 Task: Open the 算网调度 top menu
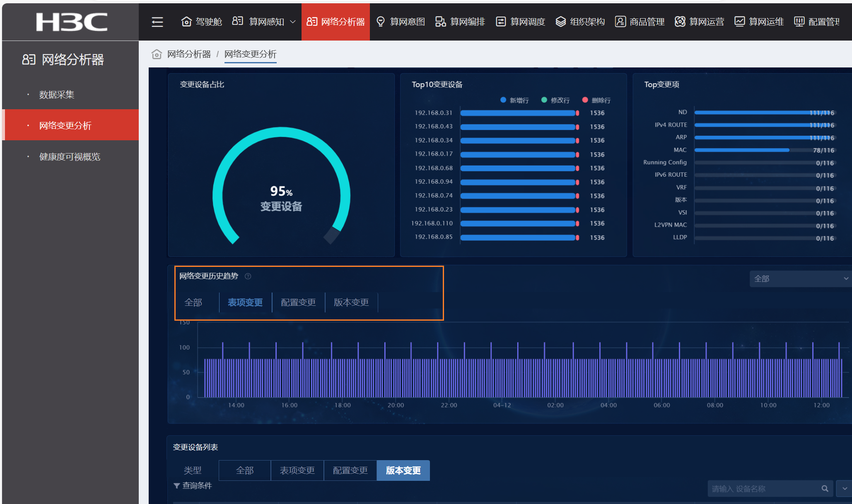pyautogui.click(x=520, y=22)
